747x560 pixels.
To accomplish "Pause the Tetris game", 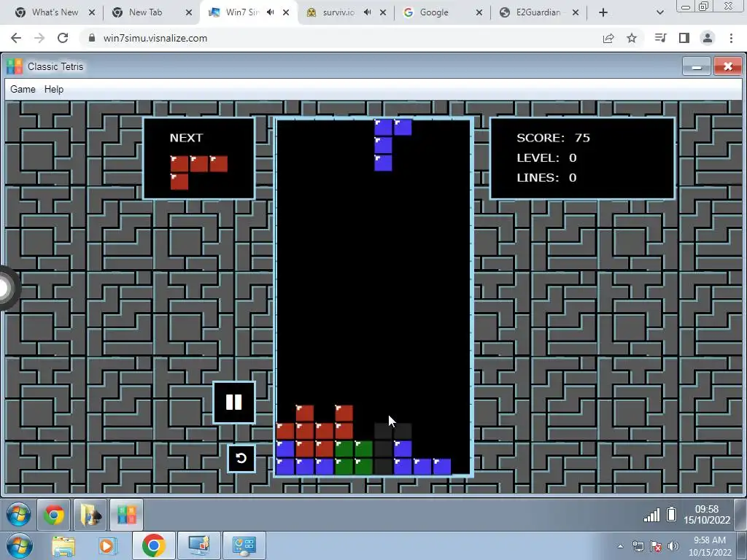I will point(234,402).
